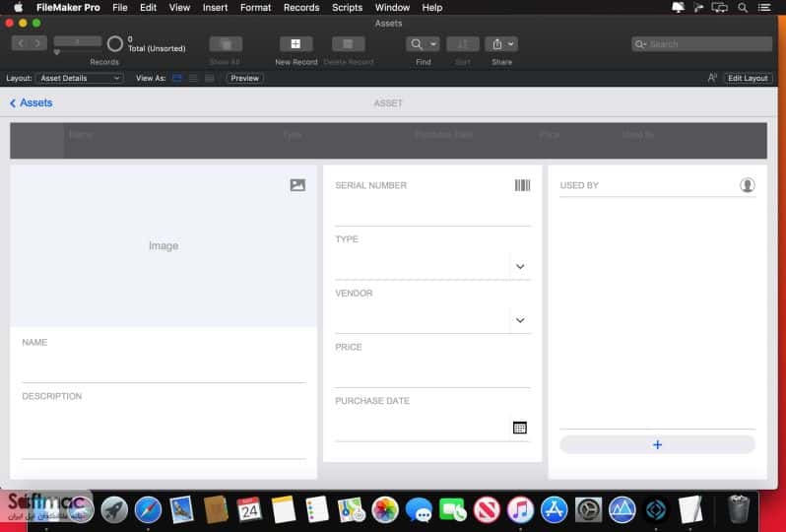Switch to Form view in View As
The height and width of the screenshot is (532, 786).
point(177,78)
